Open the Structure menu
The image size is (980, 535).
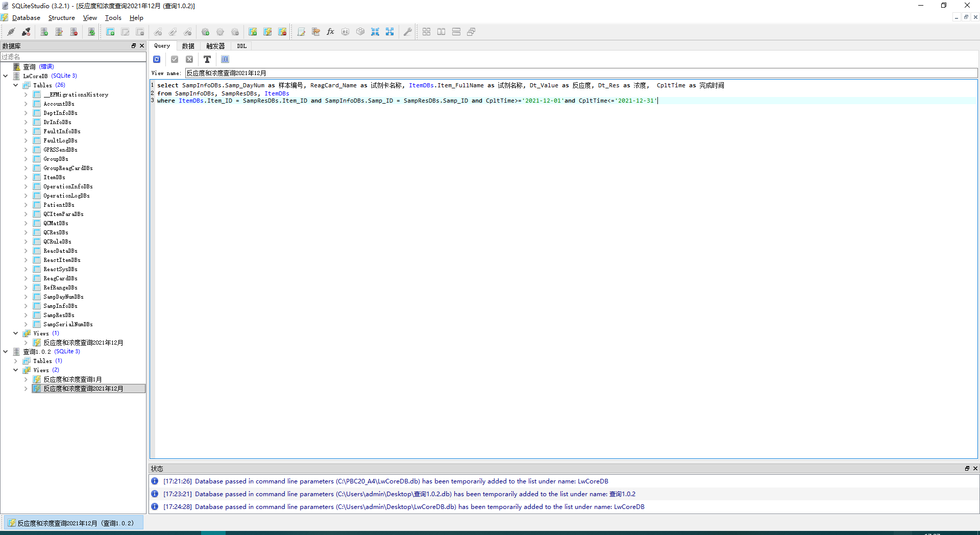[x=61, y=18]
